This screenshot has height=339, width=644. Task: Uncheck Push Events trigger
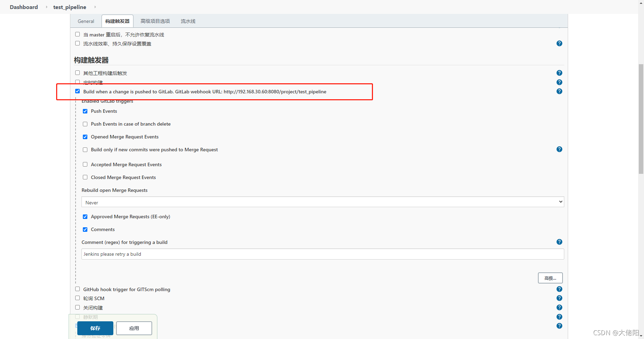click(85, 111)
